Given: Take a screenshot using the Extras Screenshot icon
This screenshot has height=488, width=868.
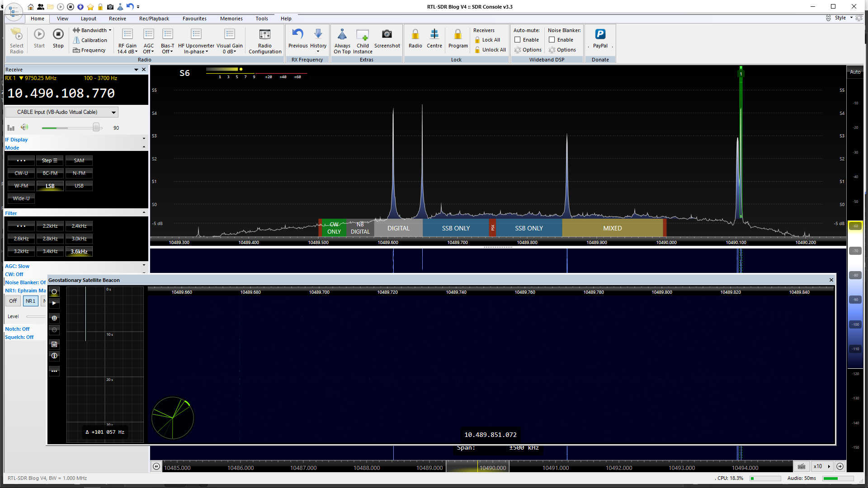Looking at the screenshot, I should pyautogui.click(x=387, y=40).
